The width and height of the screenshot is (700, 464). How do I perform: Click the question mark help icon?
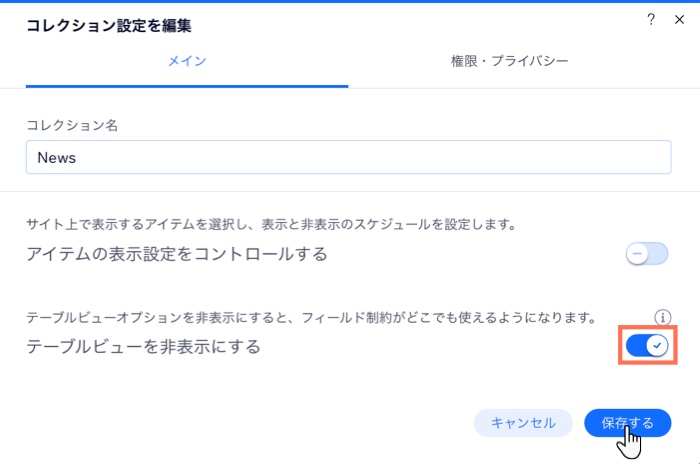pos(651,19)
